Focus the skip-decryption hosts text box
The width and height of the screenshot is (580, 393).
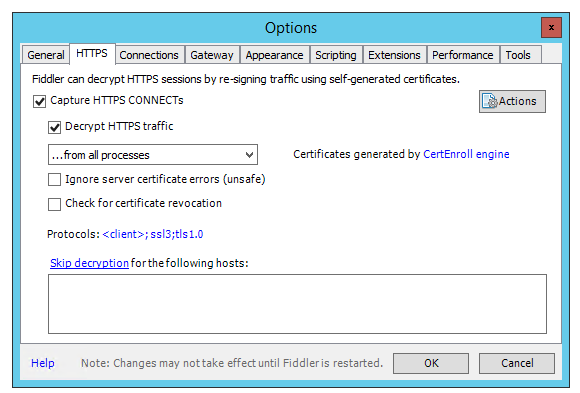[x=297, y=304]
